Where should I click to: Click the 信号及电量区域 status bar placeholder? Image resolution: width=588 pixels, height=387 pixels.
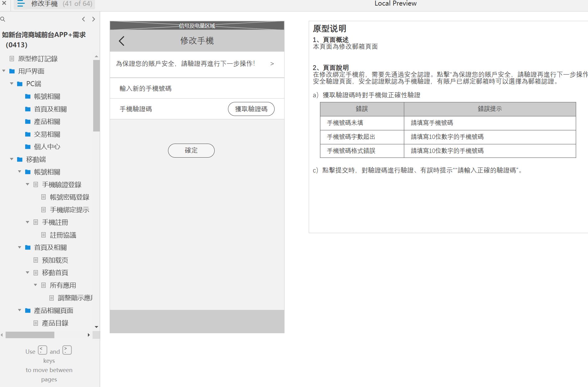(x=197, y=25)
